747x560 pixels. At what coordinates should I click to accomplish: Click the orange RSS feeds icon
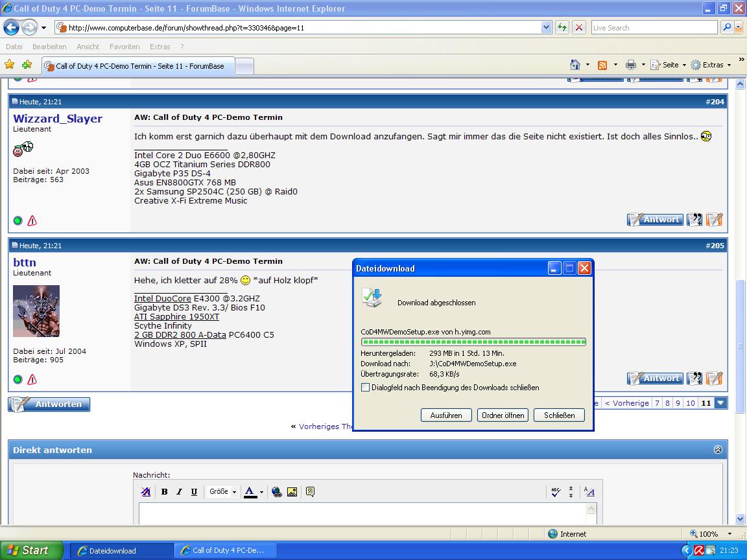click(x=602, y=65)
